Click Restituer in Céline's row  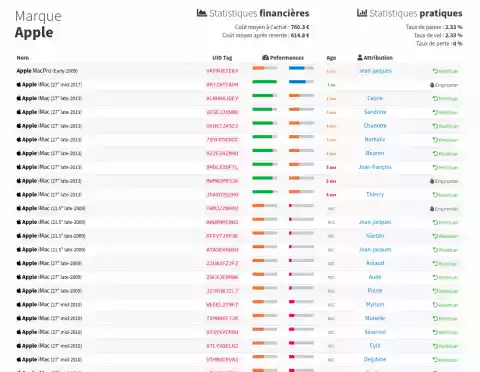tap(445, 98)
